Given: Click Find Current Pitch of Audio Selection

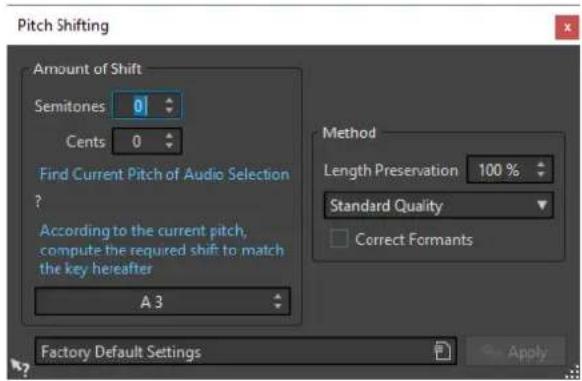Looking at the screenshot, I should tap(164, 174).
